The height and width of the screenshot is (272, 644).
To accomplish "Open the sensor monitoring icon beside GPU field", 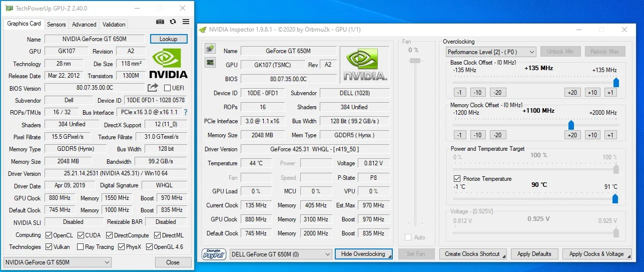I will tap(210, 62).
